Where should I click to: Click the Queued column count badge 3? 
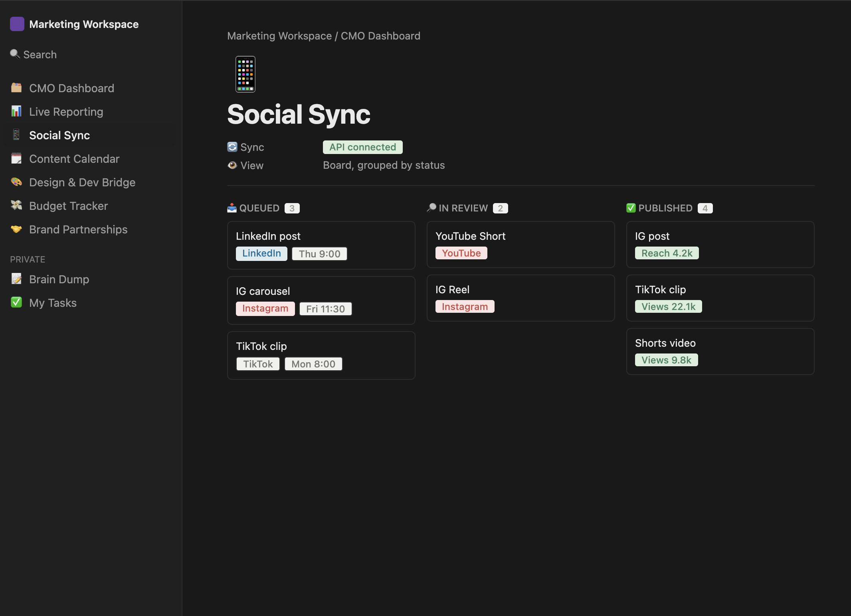tap(292, 208)
